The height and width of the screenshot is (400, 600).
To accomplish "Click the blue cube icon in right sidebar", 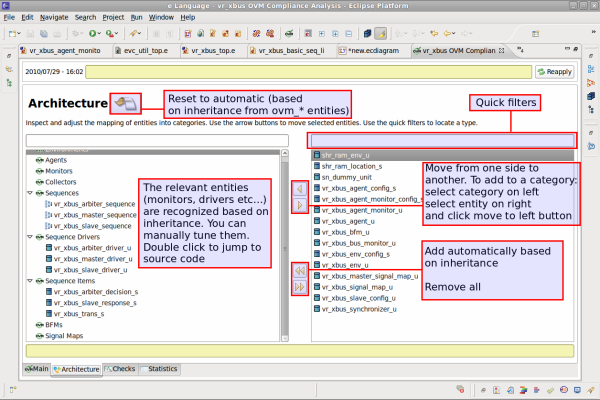I will coord(591,96).
